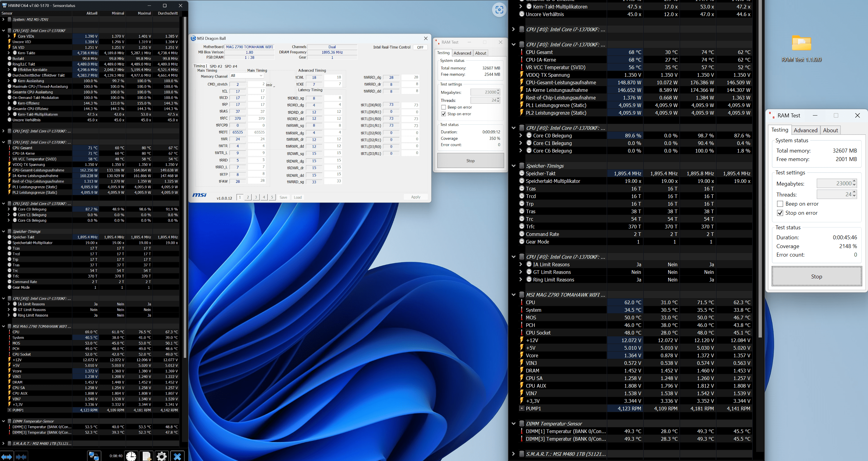This screenshot has width=868, height=461.
Task: Expand S.M.A.R.T. MSI M480 section on left
Action: click(3, 443)
